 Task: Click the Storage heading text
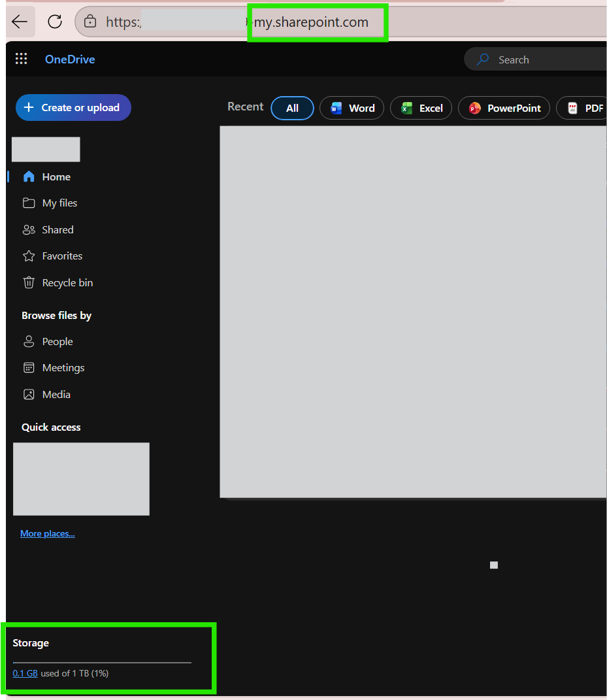31,643
